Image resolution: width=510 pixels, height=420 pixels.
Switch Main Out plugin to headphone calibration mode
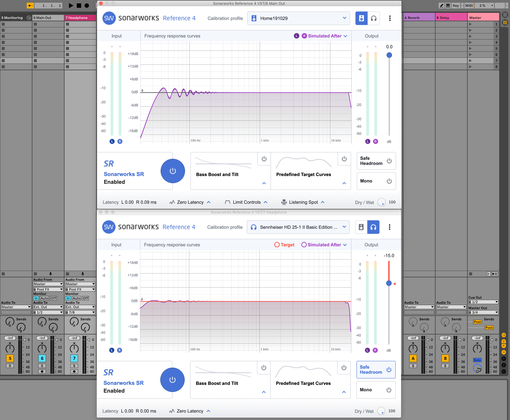pos(374,18)
